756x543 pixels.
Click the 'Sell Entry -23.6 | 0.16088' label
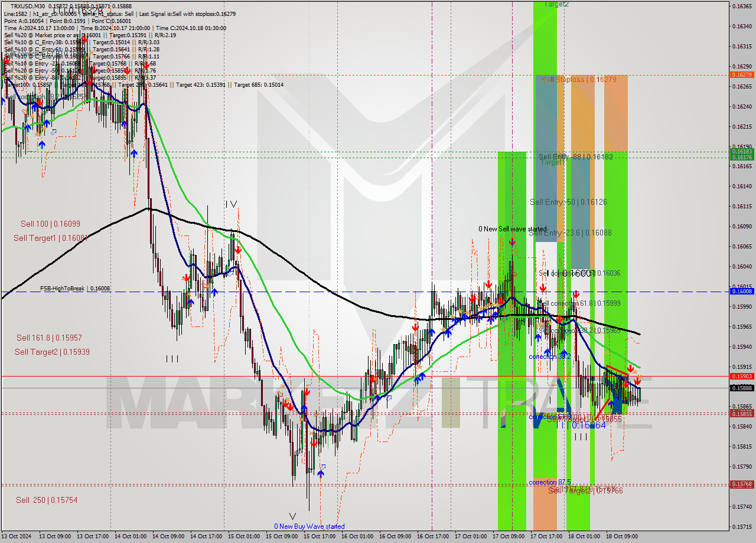pyautogui.click(x=570, y=233)
